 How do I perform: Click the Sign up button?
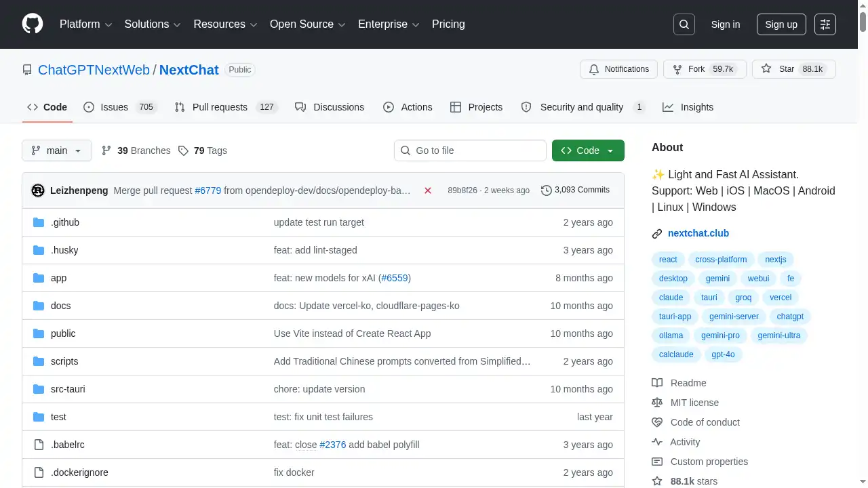tap(781, 24)
